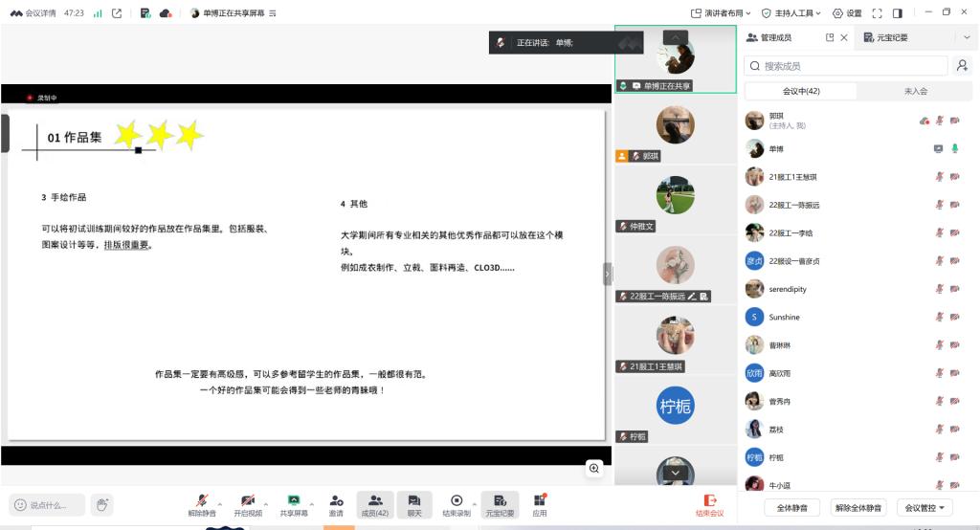Open the 邀请 invite icon

point(336,501)
